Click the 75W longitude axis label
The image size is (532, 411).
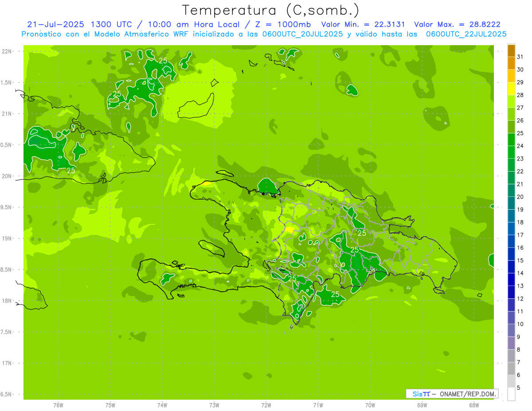tap(110, 405)
